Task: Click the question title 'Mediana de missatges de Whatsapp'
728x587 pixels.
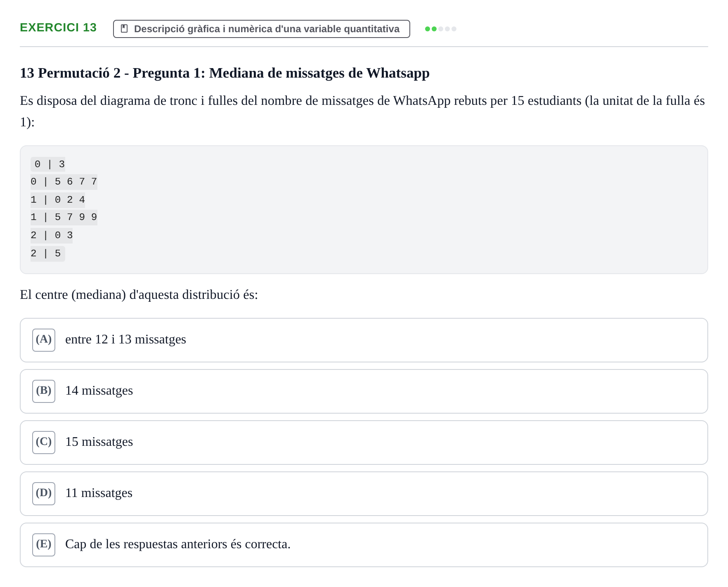Action: pyautogui.click(x=319, y=73)
